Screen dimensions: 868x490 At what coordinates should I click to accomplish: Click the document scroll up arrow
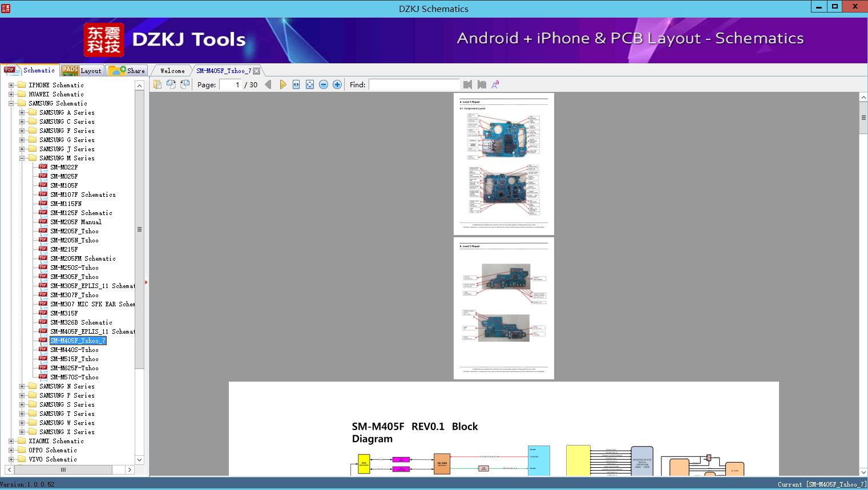point(863,98)
